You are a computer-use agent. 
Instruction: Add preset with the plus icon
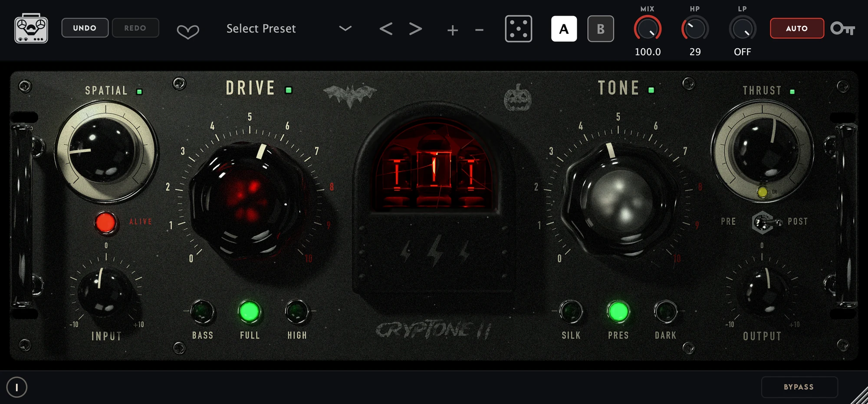[452, 30]
